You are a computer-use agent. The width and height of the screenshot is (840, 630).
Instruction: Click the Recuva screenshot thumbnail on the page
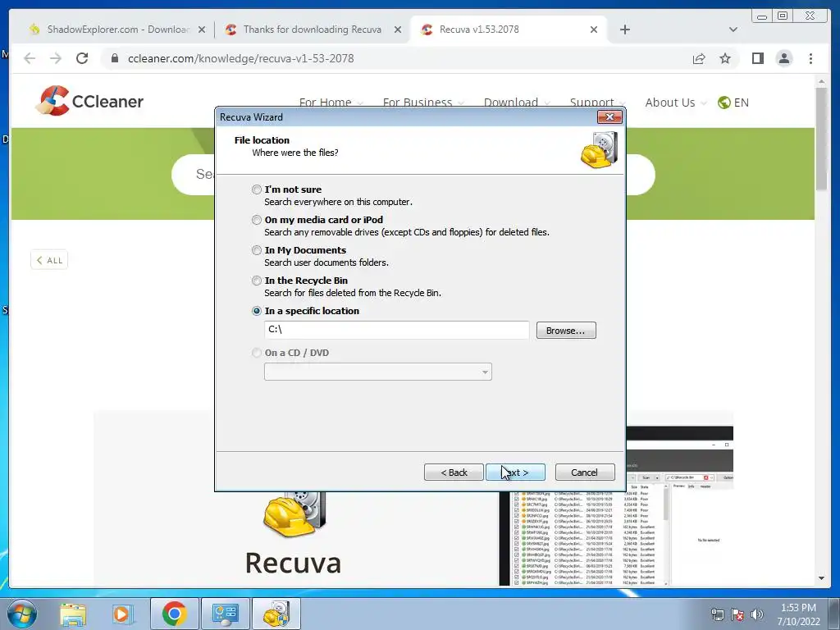click(616, 538)
